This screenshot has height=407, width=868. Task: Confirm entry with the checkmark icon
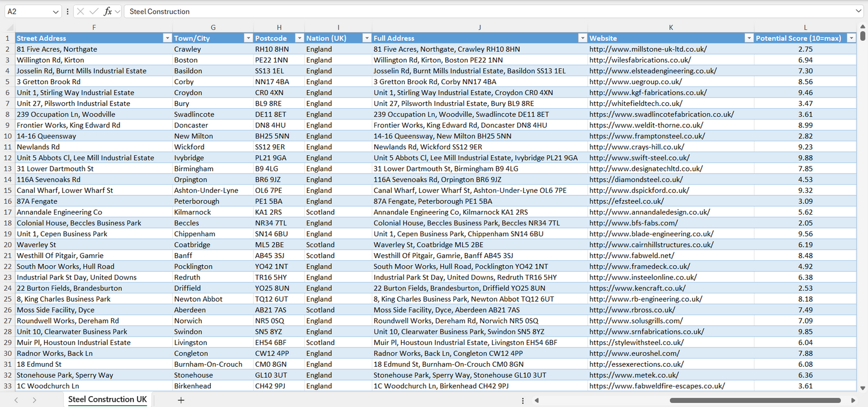coord(94,11)
